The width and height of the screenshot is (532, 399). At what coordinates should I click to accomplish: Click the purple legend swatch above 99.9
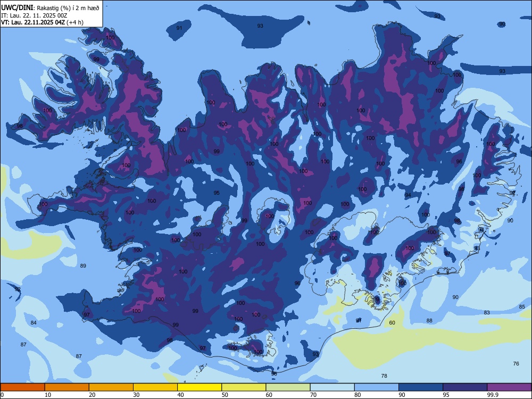click(x=509, y=387)
